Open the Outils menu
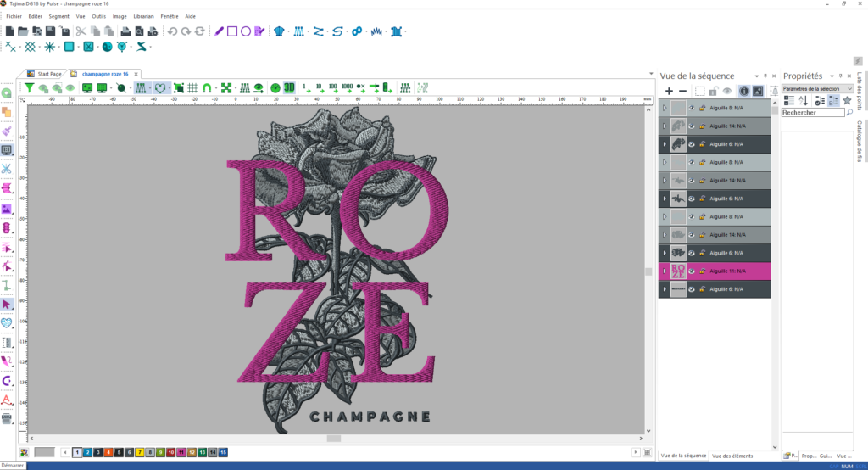The width and height of the screenshot is (868, 470). (x=98, y=17)
